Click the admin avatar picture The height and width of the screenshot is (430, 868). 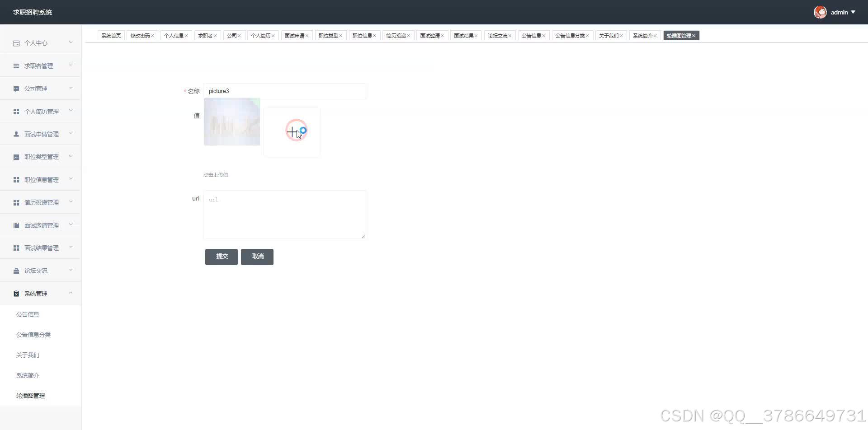(820, 12)
